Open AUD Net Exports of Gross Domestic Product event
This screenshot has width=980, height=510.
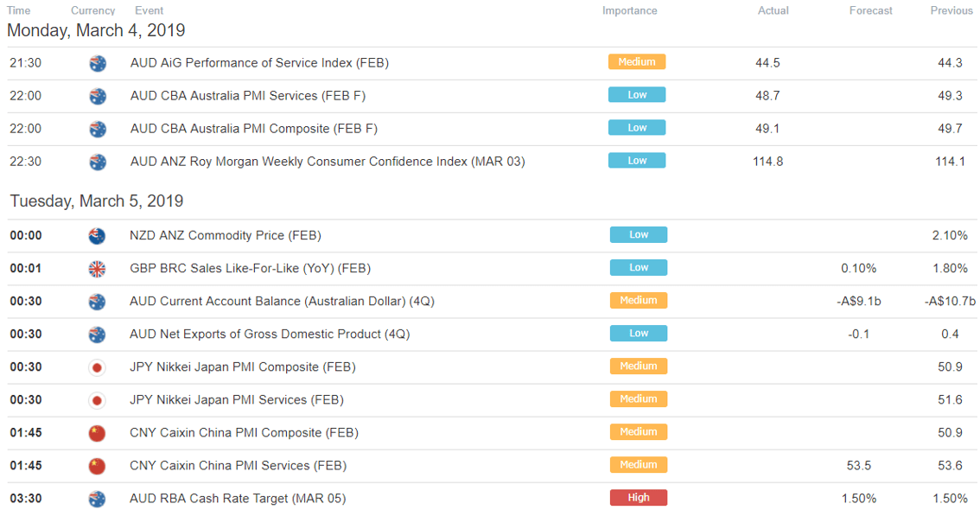(x=270, y=335)
